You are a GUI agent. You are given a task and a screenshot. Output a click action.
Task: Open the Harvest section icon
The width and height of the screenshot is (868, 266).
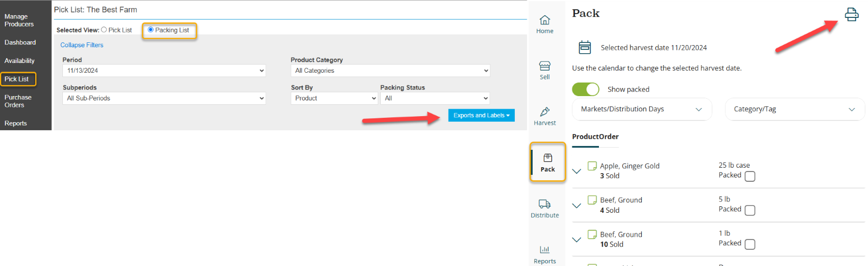coord(545,112)
